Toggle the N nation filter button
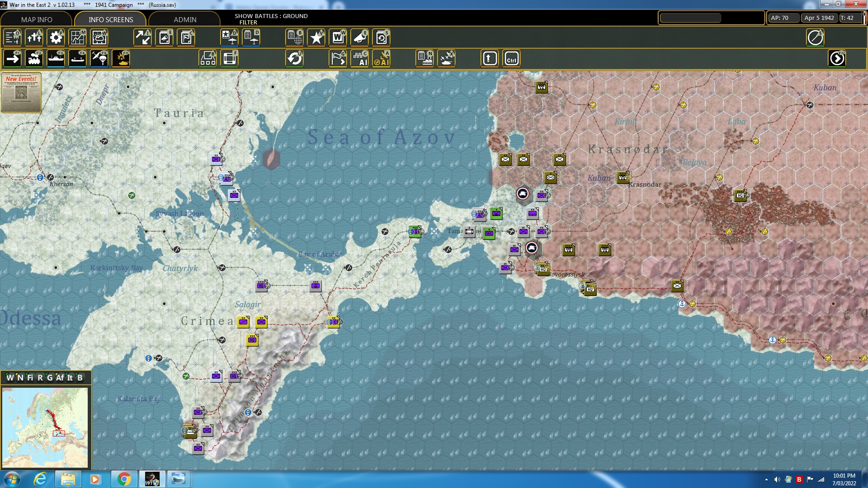The width and height of the screenshot is (868, 488). pyautogui.click(x=20, y=378)
